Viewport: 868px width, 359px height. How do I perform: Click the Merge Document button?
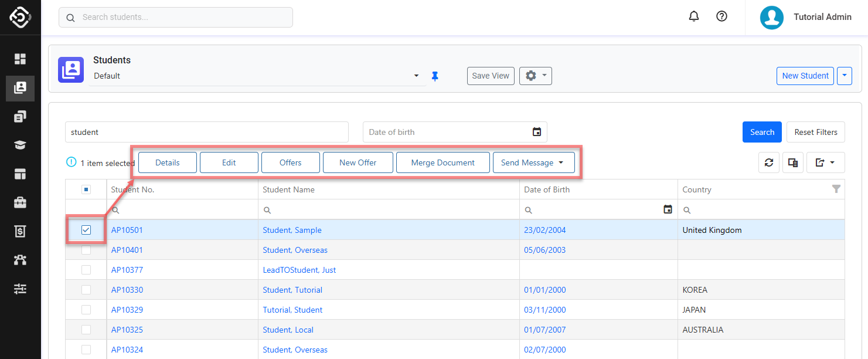tap(442, 162)
